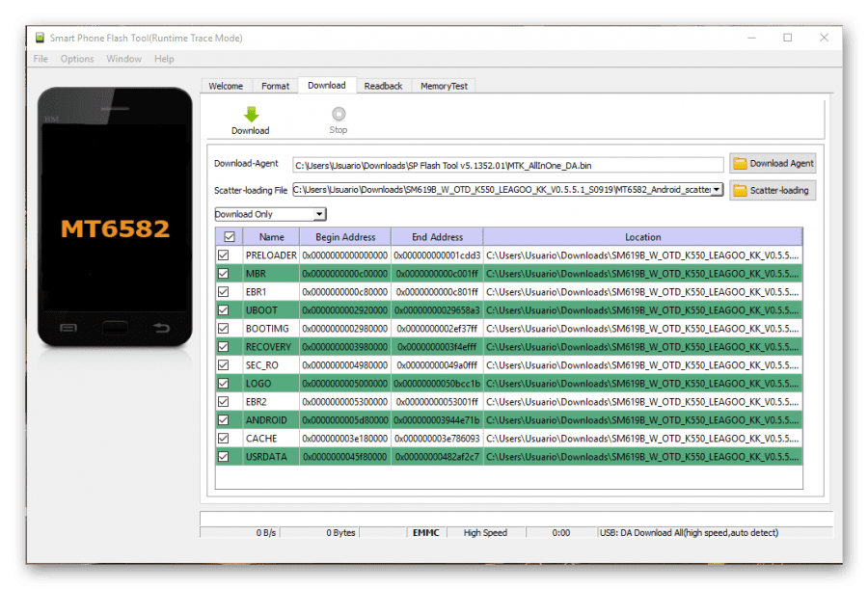Toggle the select-all header checkbox
Viewport: 868px width, 590px height.
pos(230,237)
